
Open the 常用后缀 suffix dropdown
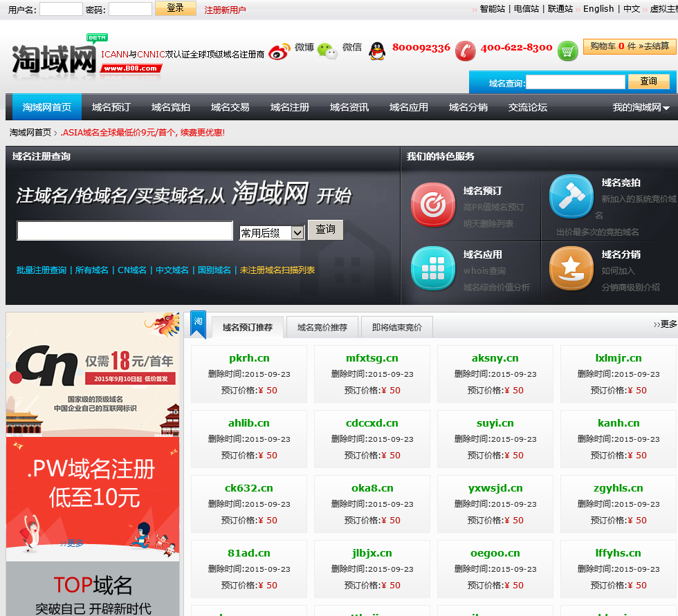pyautogui.click(x=272, y=233)
